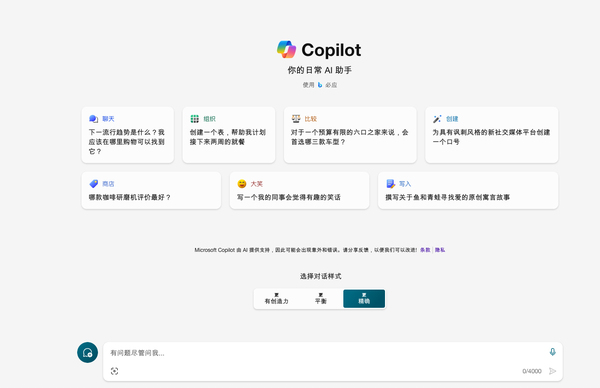The image size is (600, 388).
Task: Select the 平衡 conversation style
Action: click(x=321, y=298)
